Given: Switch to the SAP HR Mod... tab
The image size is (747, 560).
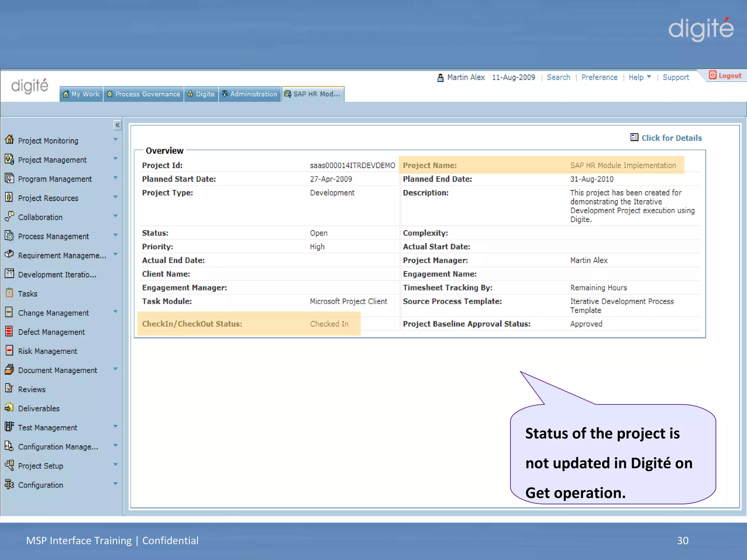Looking at the screenshot, I should (x=313, y=94).
